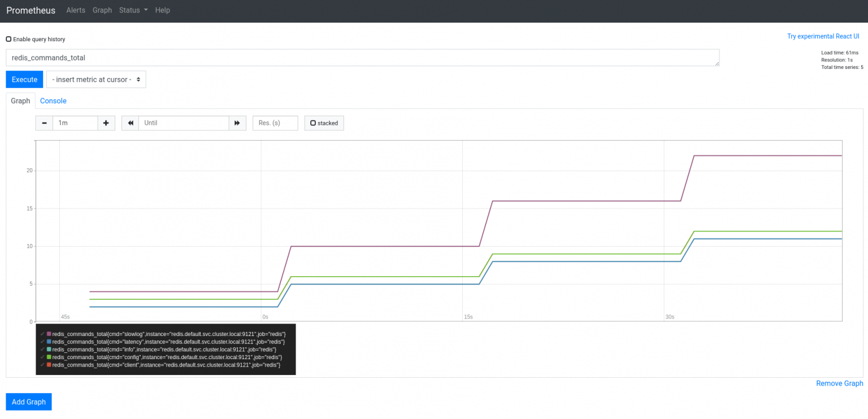Click the minus icon to shrink graph range
This screenshot has height=419, width=868.
pos(44,123)
